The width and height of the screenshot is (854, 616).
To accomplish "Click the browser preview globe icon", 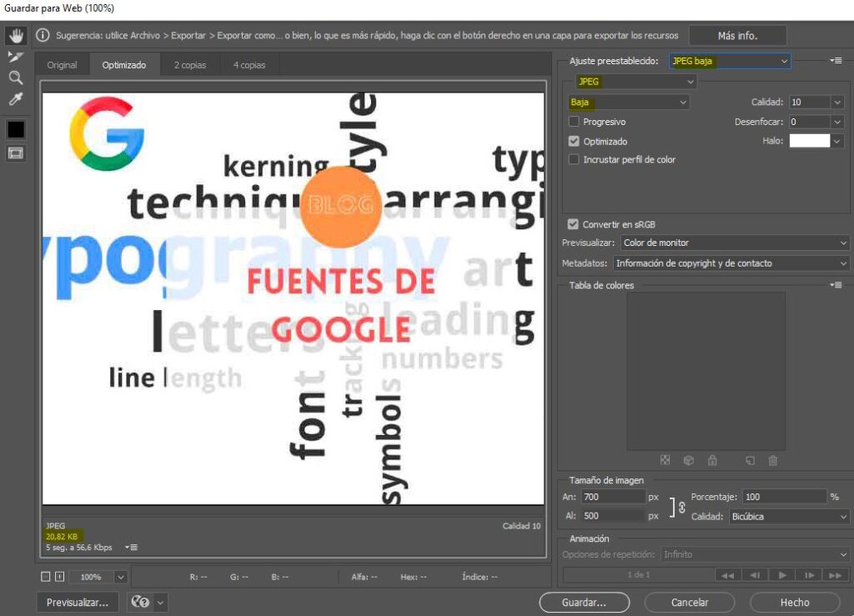I will [140, 602].
